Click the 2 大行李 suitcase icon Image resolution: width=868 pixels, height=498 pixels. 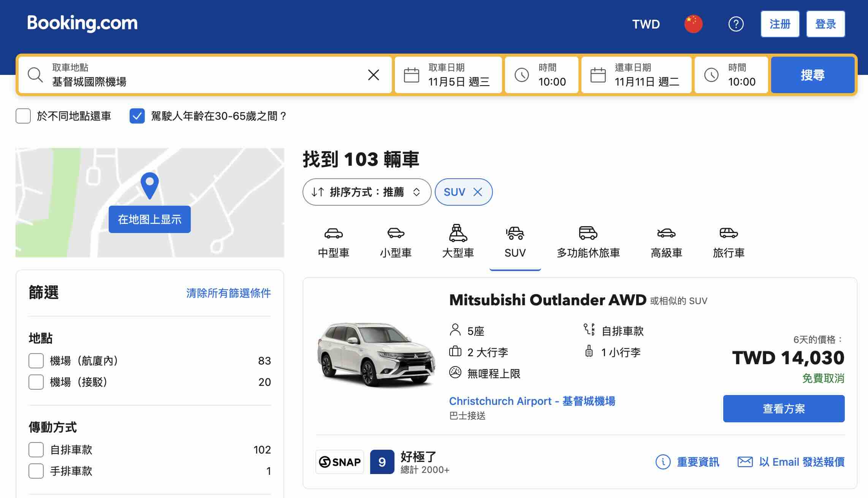click(455, 351)
